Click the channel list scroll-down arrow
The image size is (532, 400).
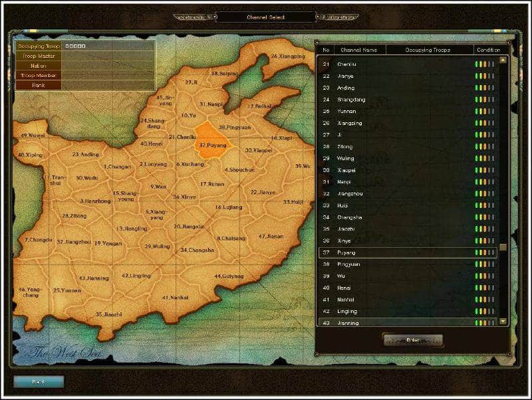pyautogui.click(x=503, y=322)
